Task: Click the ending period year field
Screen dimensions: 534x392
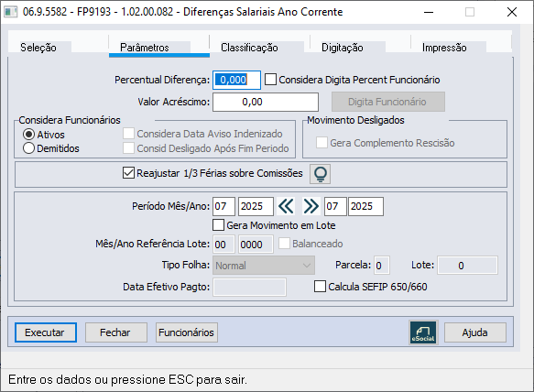Action: click(x=365, y=206)
